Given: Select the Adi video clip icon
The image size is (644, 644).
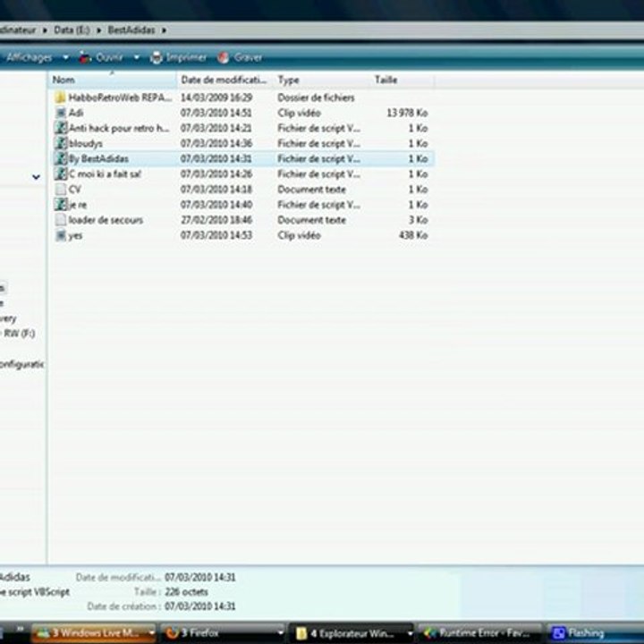Looking at the screenshot, I should [x=61, y=113].
